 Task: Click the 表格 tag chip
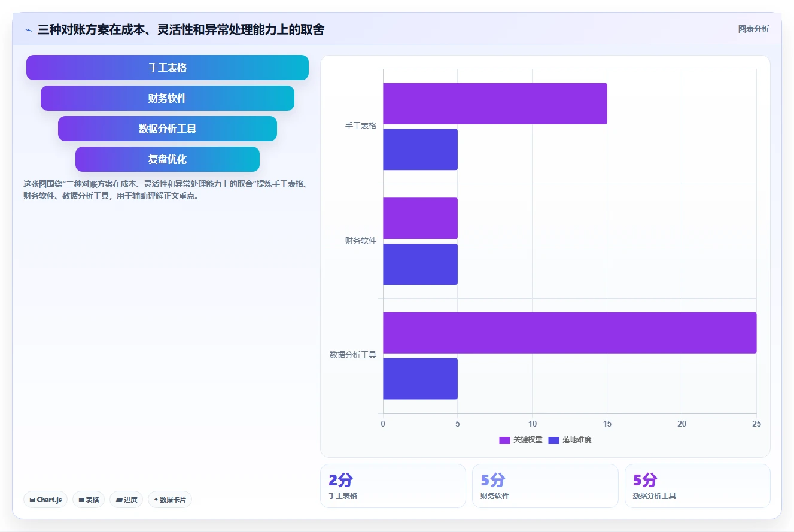[89, 500]
